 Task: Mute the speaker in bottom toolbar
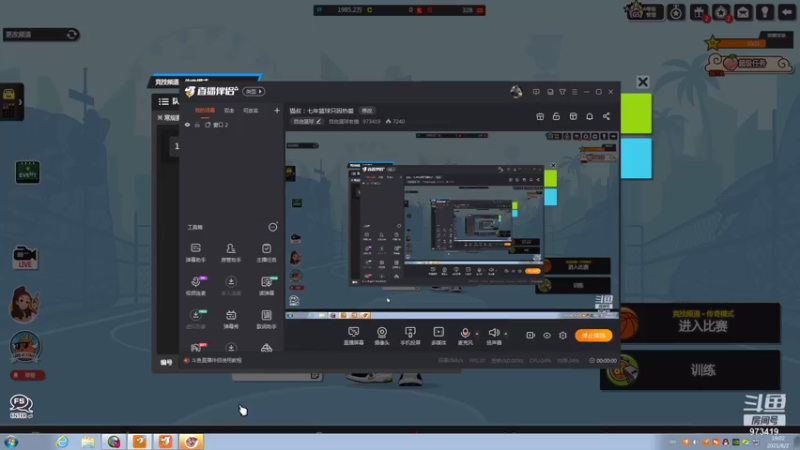[x=493, y=336]
